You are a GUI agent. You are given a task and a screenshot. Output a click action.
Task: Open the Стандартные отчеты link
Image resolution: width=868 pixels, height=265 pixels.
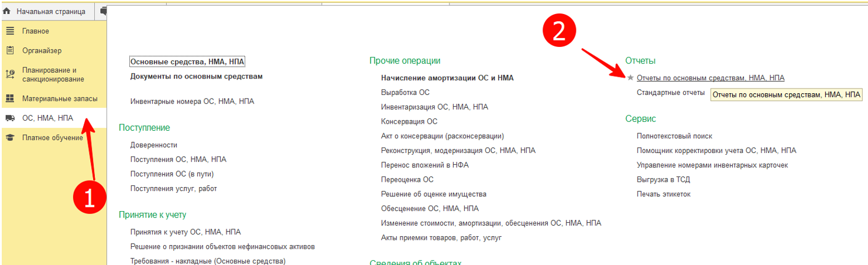[670, 93]
